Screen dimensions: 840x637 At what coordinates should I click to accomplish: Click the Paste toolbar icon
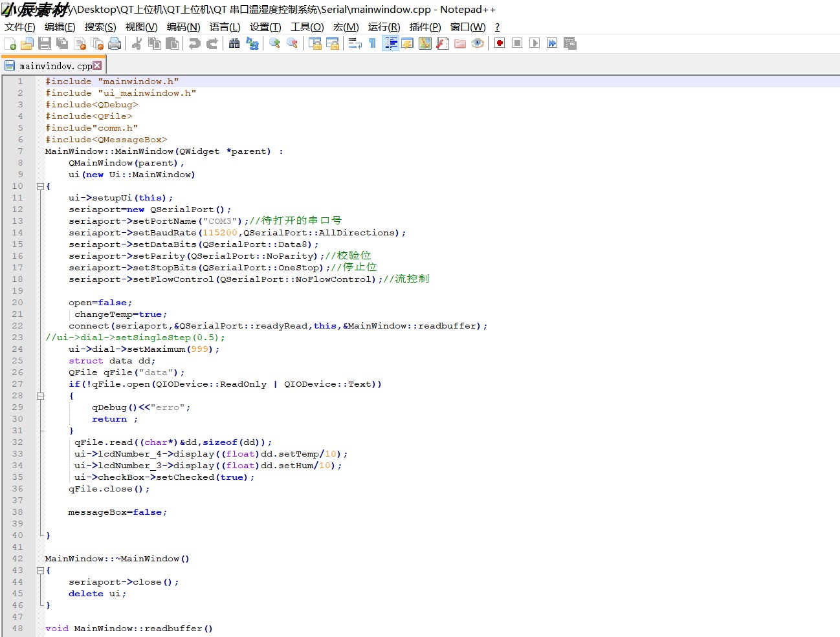172,43
